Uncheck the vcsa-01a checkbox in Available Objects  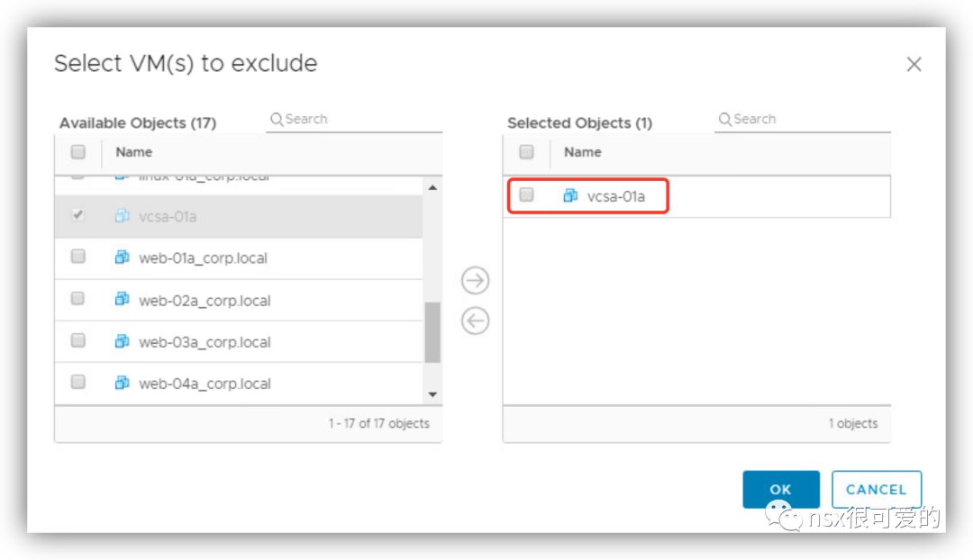[78, 215]
